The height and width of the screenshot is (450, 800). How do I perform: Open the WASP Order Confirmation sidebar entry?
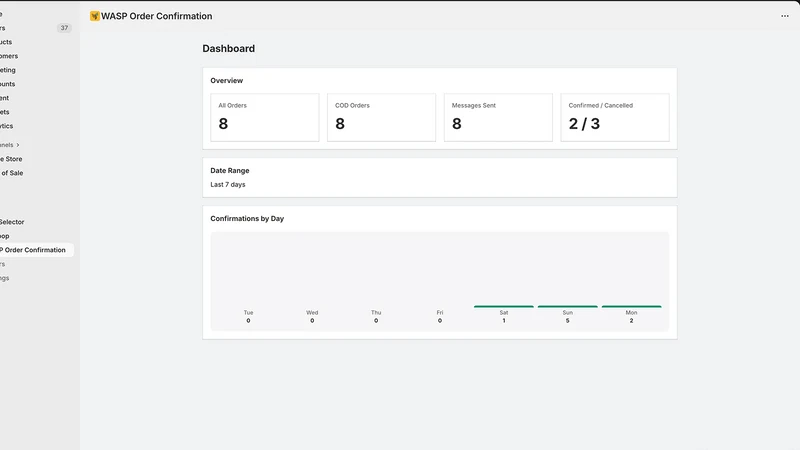(34, 250)
